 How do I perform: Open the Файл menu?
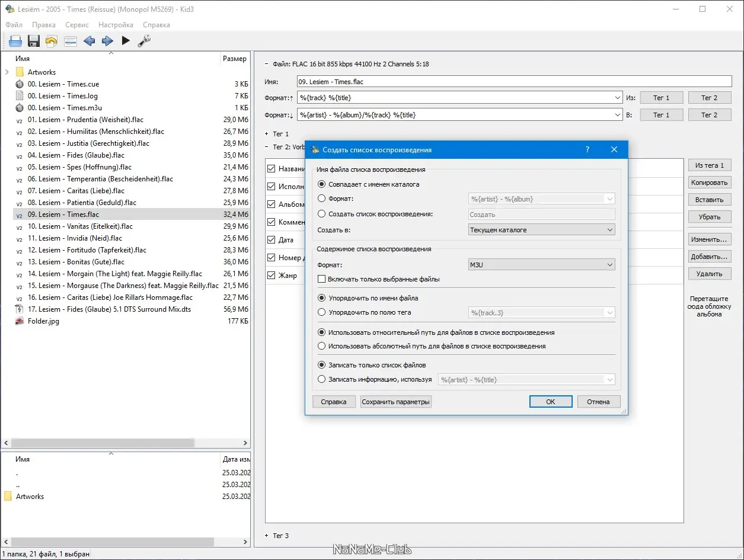14,25
